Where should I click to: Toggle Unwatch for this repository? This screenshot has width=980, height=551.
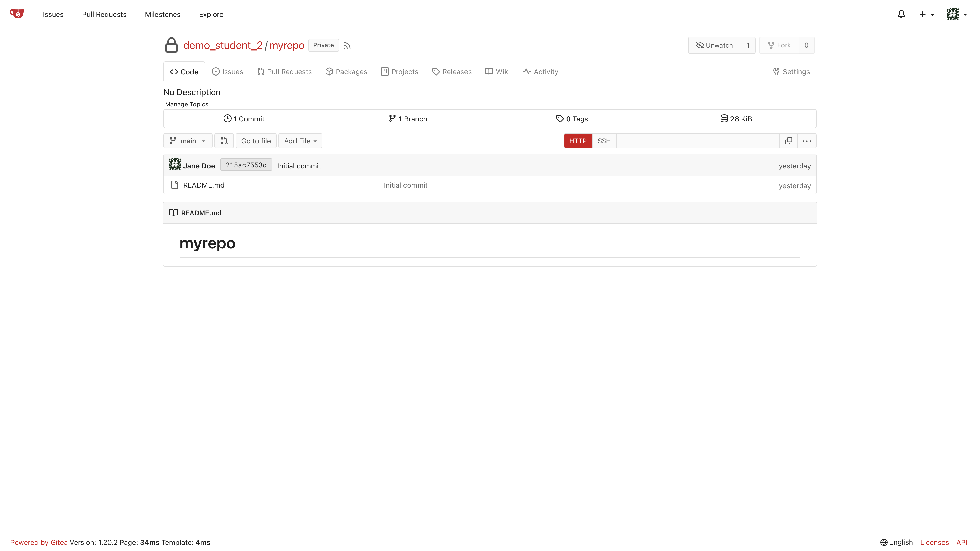pyautogui.click(x=714, y=45)
